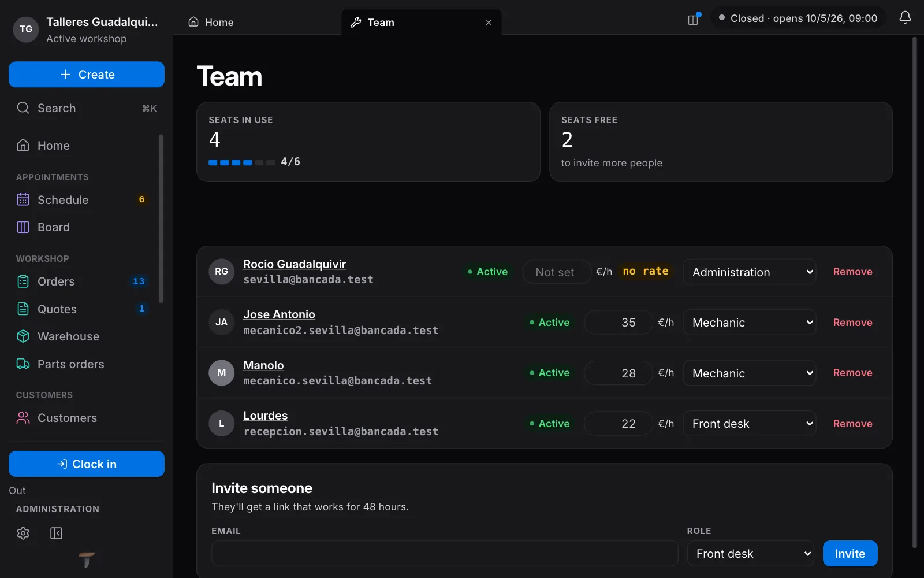Click the RG avatar of Rocio
The width and height of the screenshot is (924, 578).
pos(222,272)
